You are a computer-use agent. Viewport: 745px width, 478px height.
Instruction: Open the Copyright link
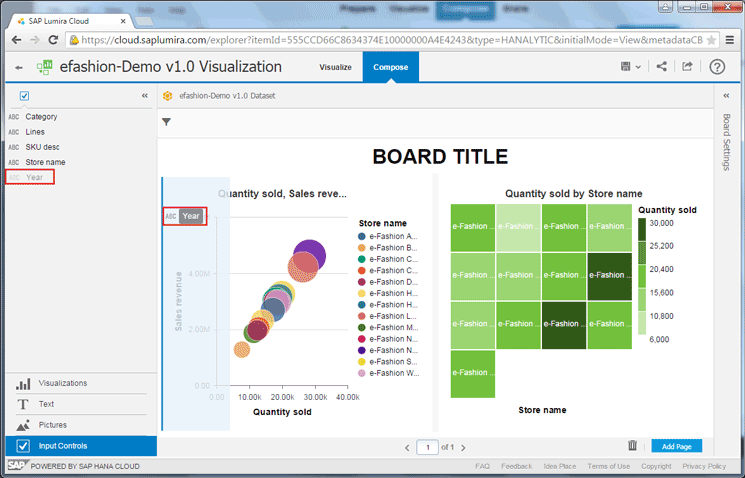click(x=656, y=466)
